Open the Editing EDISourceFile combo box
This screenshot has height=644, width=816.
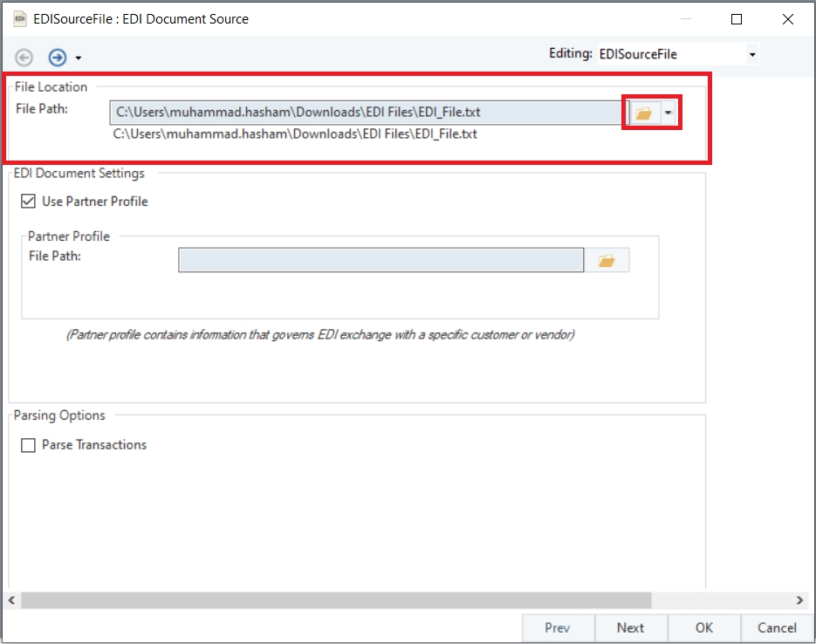pos(677,54)
